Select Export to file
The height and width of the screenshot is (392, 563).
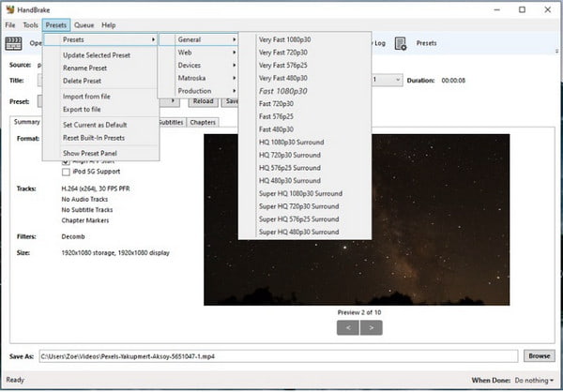100,110
